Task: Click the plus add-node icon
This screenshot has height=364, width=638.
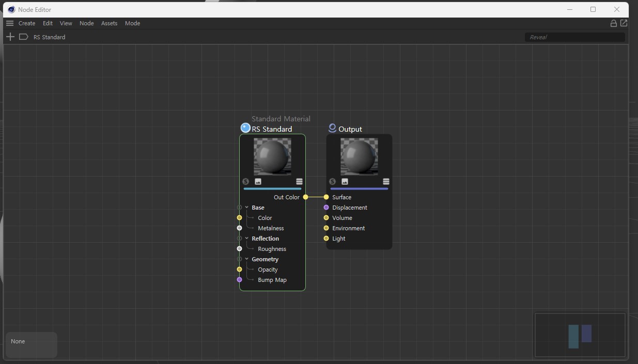Action: click(10, 37)
